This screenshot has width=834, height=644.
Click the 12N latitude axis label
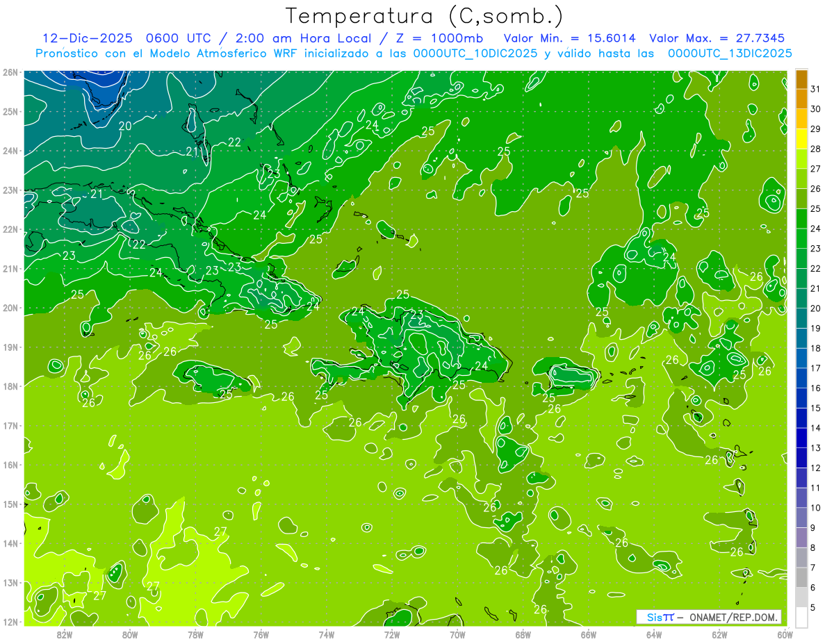tap(10, 622)
